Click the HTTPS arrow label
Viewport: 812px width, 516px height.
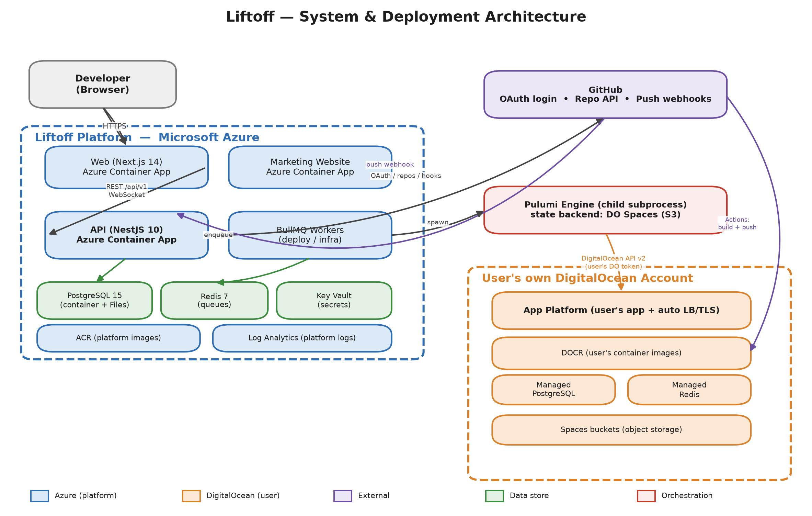click(115, 126)
